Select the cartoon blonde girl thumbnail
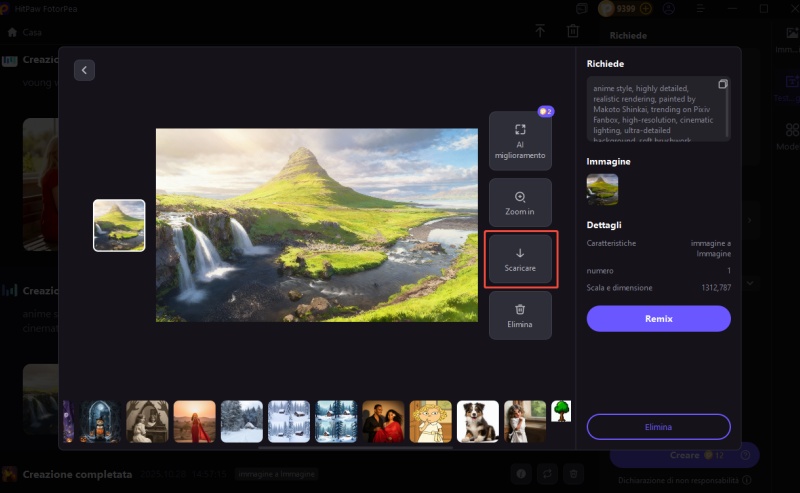 (x=431, y=422)
